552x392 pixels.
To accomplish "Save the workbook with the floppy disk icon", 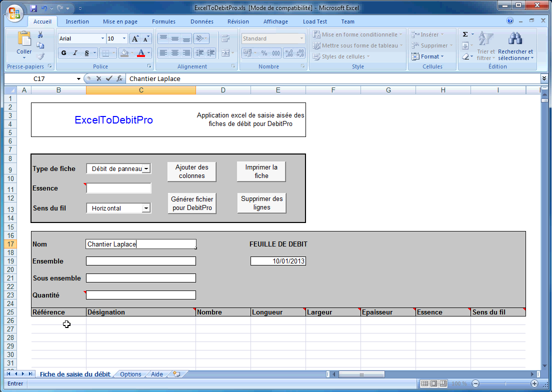I will 33,8.
